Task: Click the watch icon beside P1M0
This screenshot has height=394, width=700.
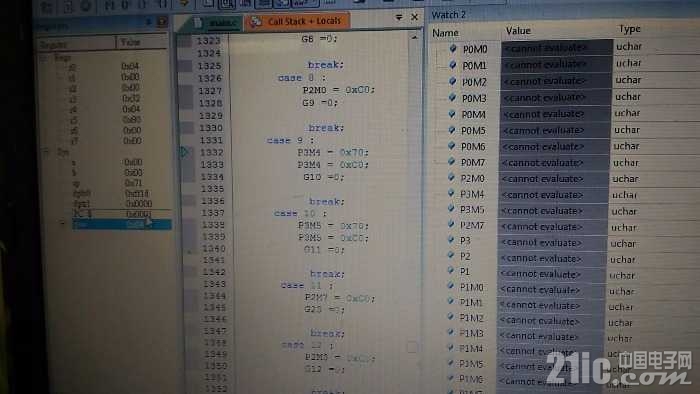Action: (x=450, y=286)
